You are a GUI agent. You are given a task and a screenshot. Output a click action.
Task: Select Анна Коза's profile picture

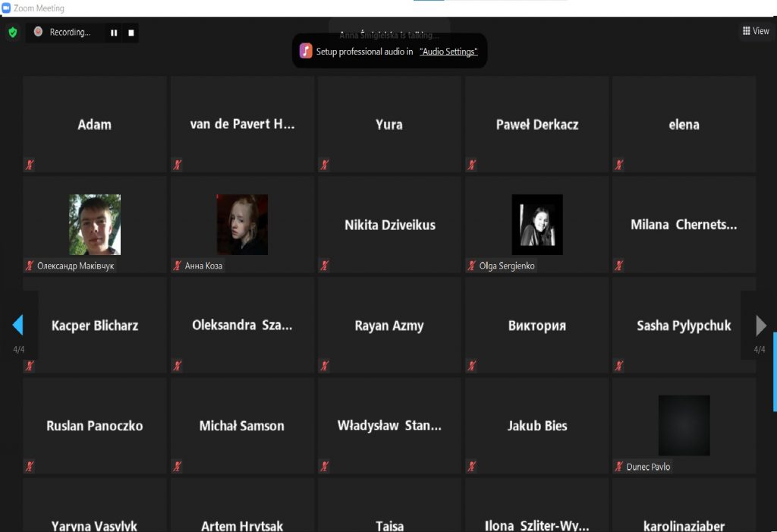(x=242, y=225)
